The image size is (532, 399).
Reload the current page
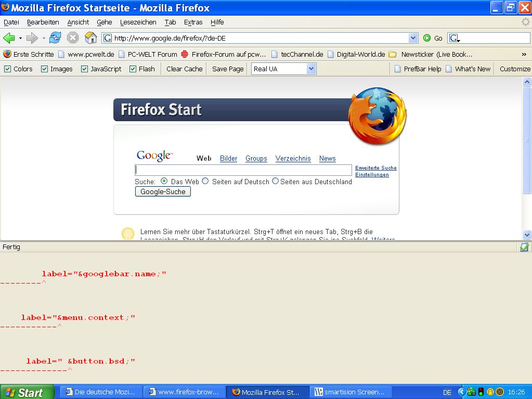(x=55, y=37)
